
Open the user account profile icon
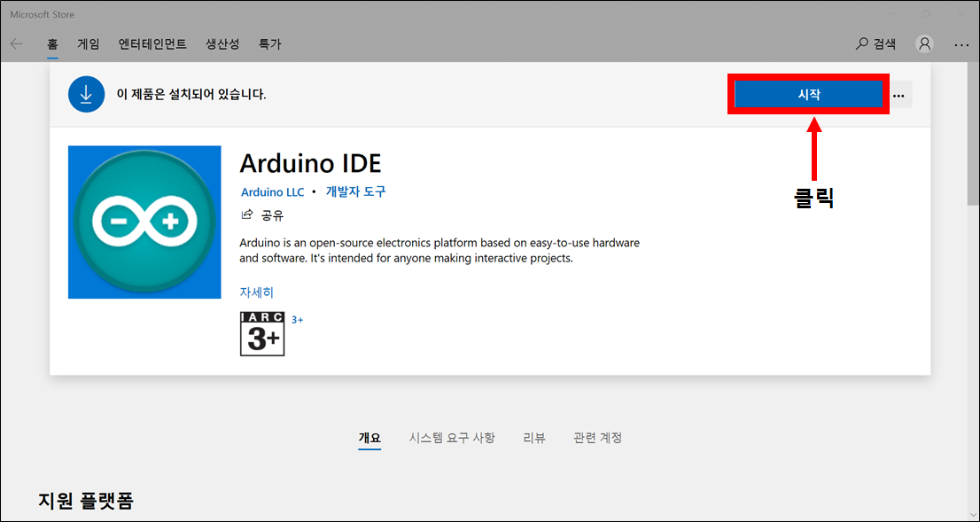[x=924, y=43]
